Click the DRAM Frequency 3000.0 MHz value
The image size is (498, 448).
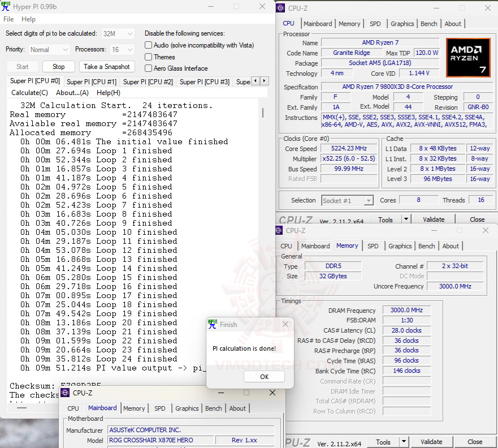click(x=406, y=310)
